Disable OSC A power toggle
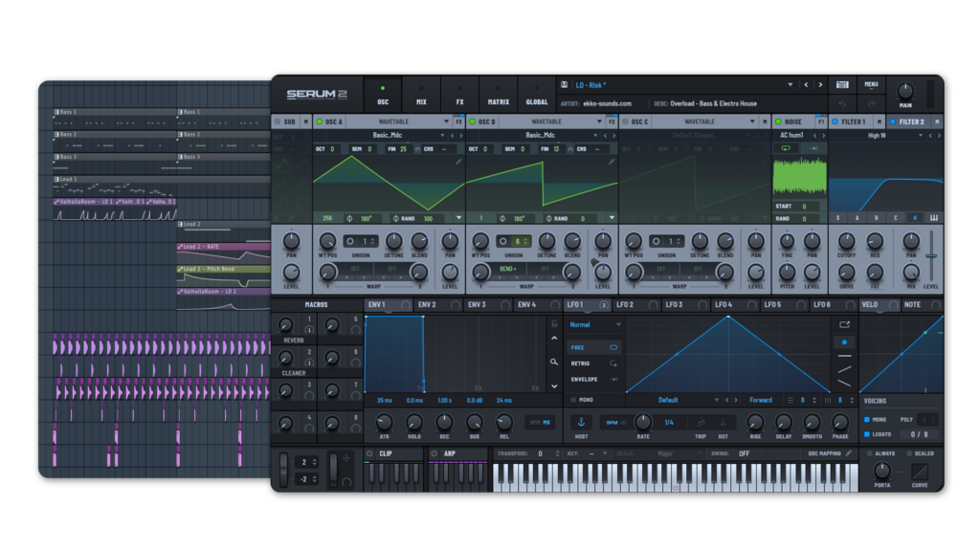980x551 pixels. (319, 121)
